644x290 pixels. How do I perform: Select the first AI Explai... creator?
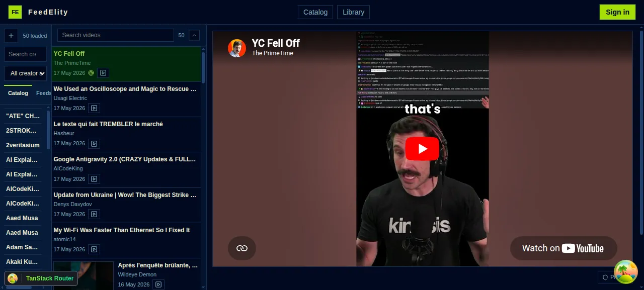23,160
